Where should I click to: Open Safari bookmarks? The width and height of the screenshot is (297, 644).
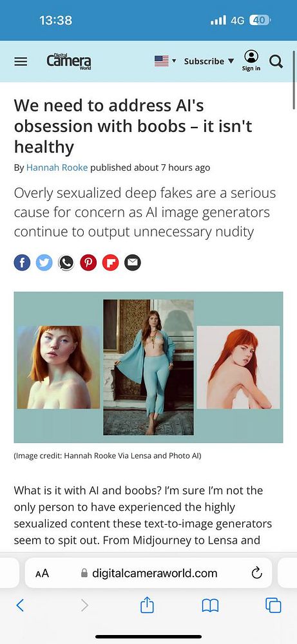click(x=210, y=606)
